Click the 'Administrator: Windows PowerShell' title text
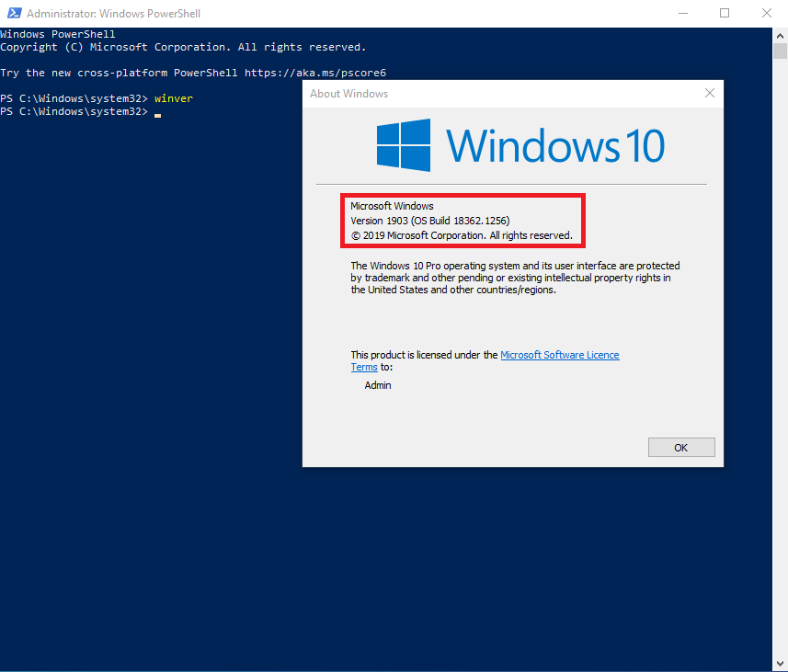 coord(114,14)
